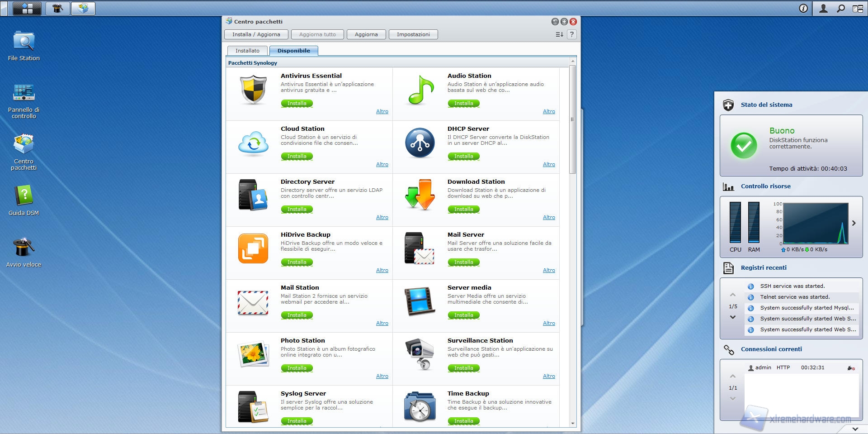Click the user account icon in the taskbar

click(823, 8)
